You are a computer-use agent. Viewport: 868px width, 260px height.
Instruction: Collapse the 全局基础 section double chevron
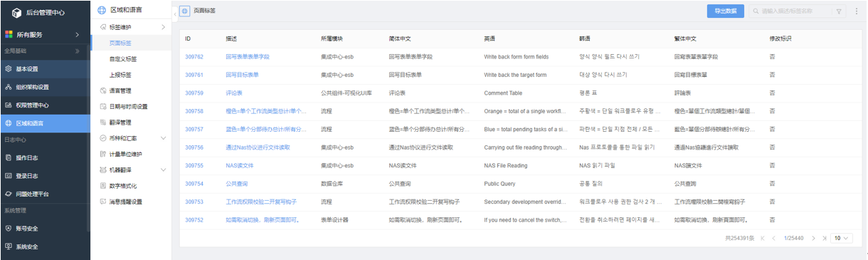pyautogui.click(x=78, y=51)
